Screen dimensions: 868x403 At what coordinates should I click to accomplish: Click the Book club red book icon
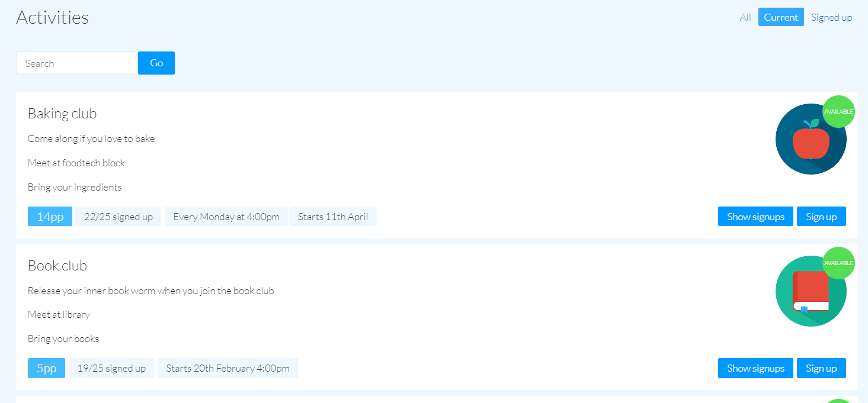[x=810, y=292]
